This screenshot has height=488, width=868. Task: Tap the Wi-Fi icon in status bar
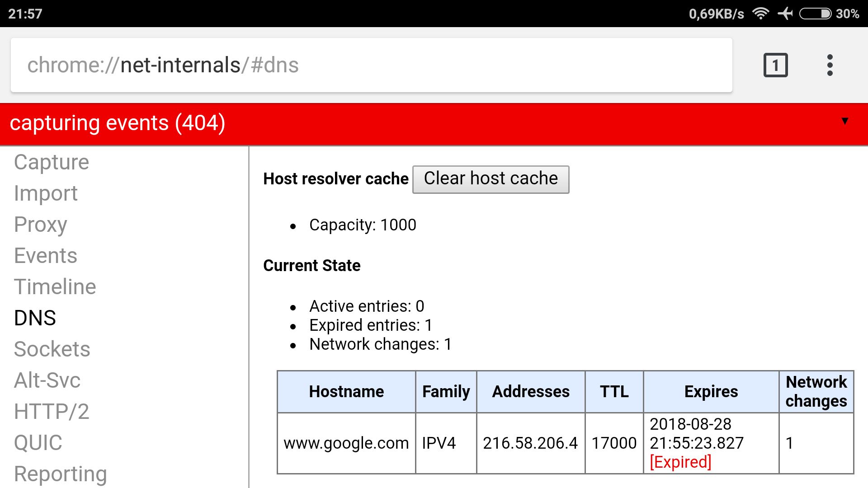click(x=760, y=14)
